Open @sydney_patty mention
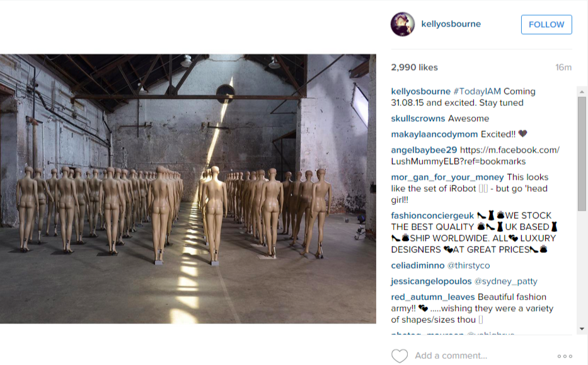The height and width of the screenshot is (365, 588). (505, 281)
